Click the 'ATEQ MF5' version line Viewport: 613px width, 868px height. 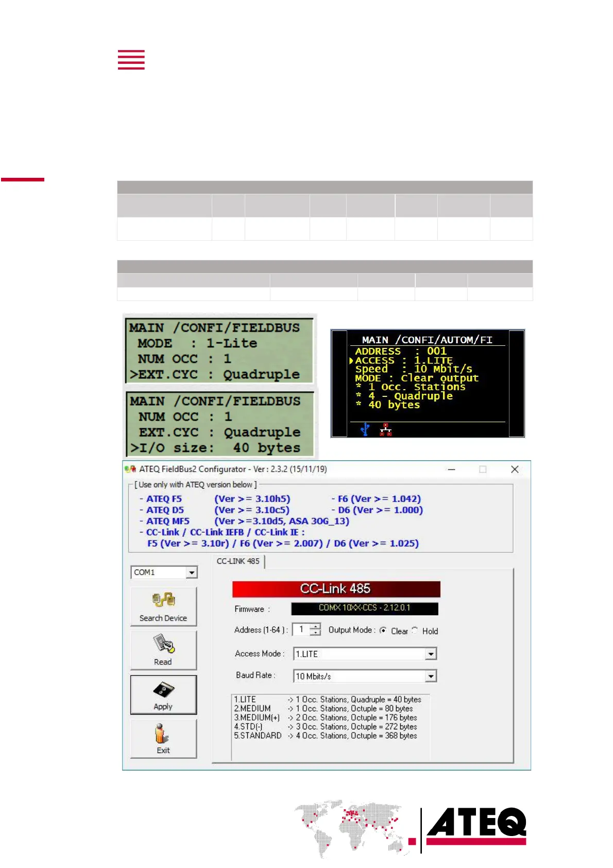pyautogui.click(x=244, y=521)
